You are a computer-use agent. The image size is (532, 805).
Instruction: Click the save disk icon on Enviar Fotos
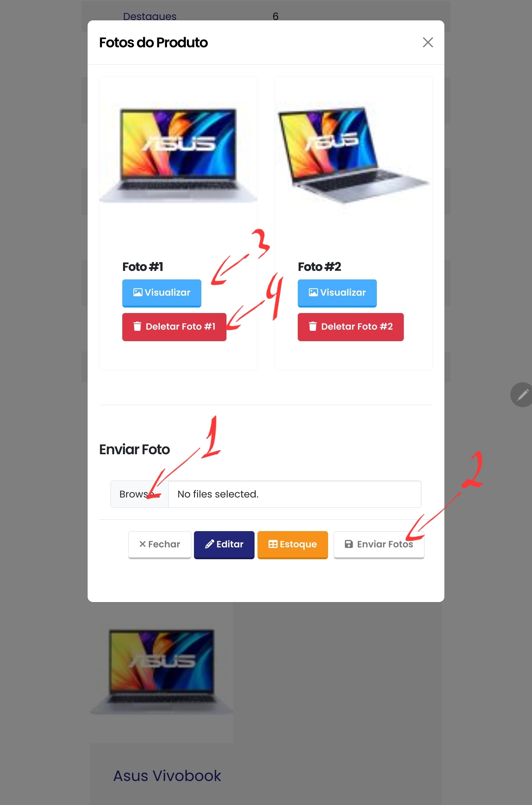(x=348, y=544)
